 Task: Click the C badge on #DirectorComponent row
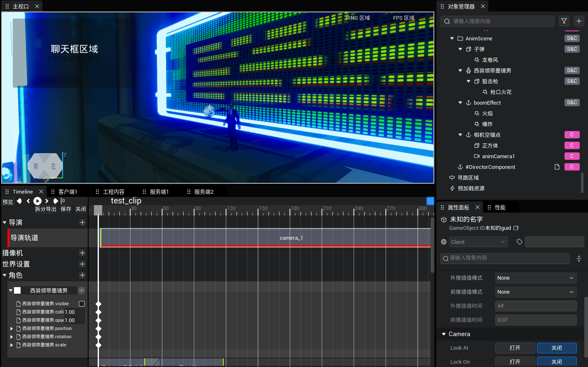click(572, 167)
